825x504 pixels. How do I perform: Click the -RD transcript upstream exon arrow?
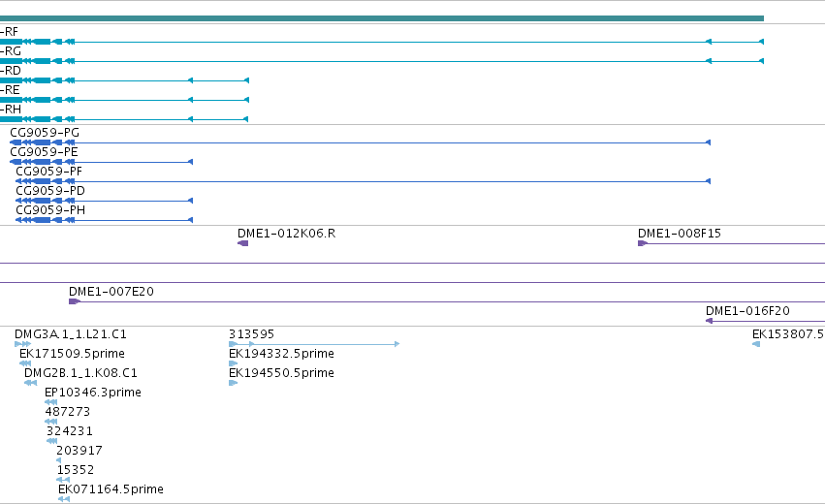click(x=246, y=80)
